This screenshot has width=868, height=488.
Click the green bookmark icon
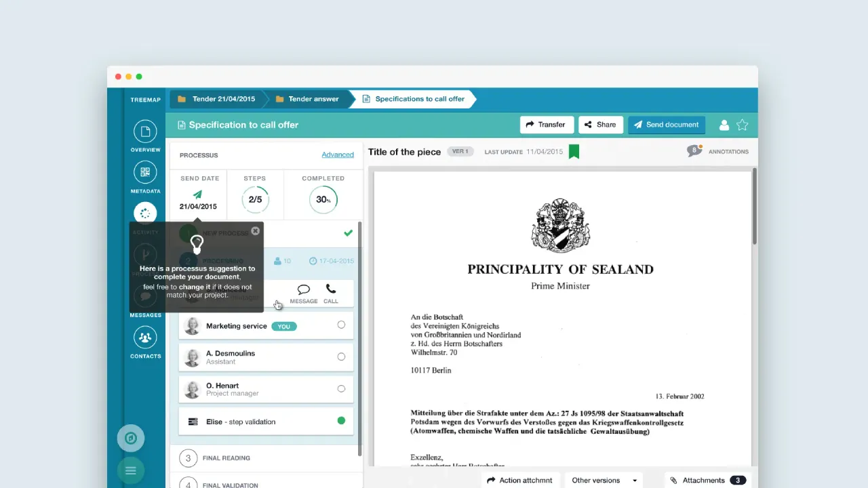pyautogui.click(x=574, y=152)
